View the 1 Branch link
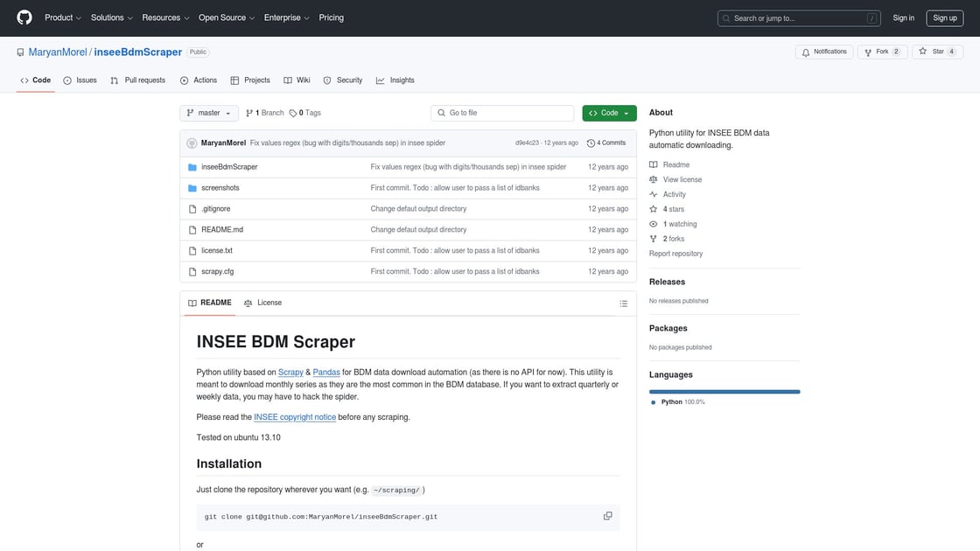Screen dimensions: 980x551 264,113
